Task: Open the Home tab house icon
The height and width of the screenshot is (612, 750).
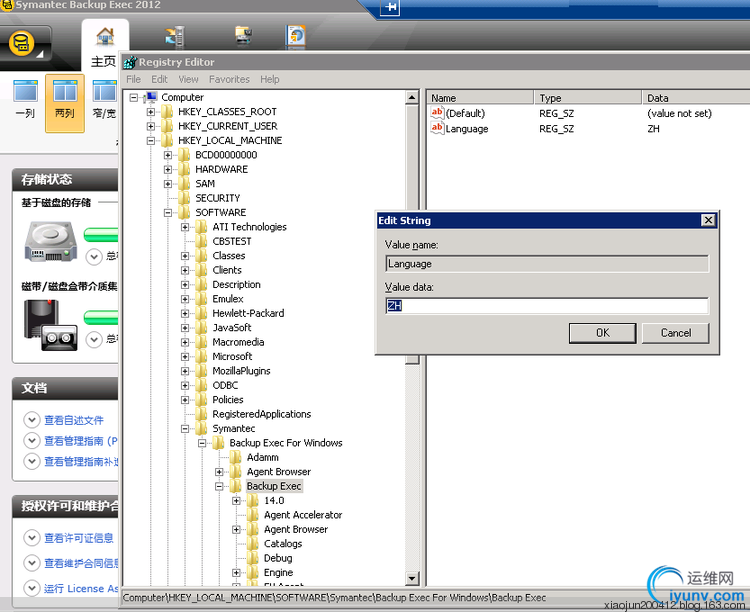Action: [x=105, y=36]
